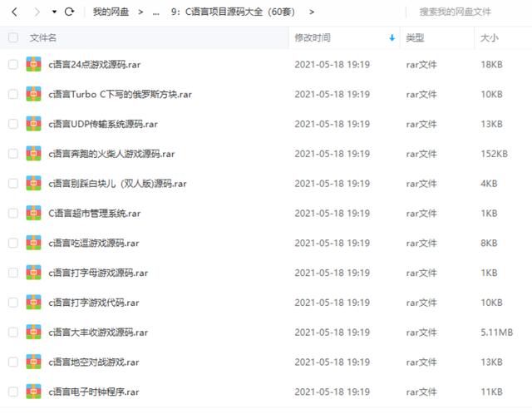Click rar icon of c语言吃逗游戏源码.rar
The width and height of the screenshot is (532, 414).
tap(33, 243)
